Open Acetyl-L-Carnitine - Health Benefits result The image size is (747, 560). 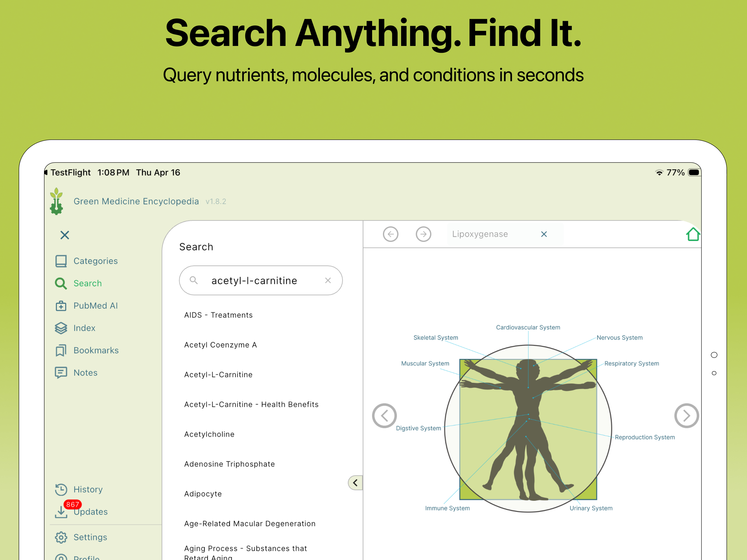tap(251, 404)
